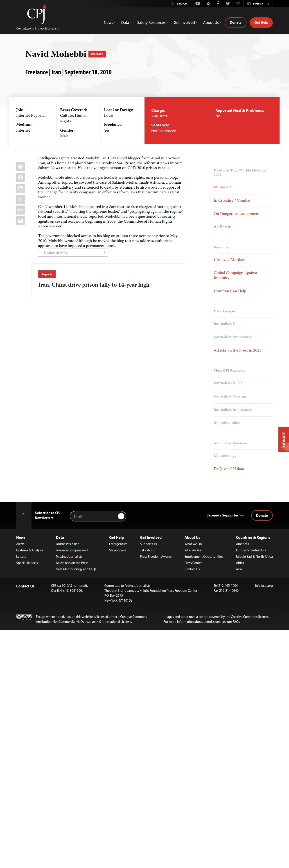
Task: Open footer Employment Opportunities link
Action: coord(203,557)
